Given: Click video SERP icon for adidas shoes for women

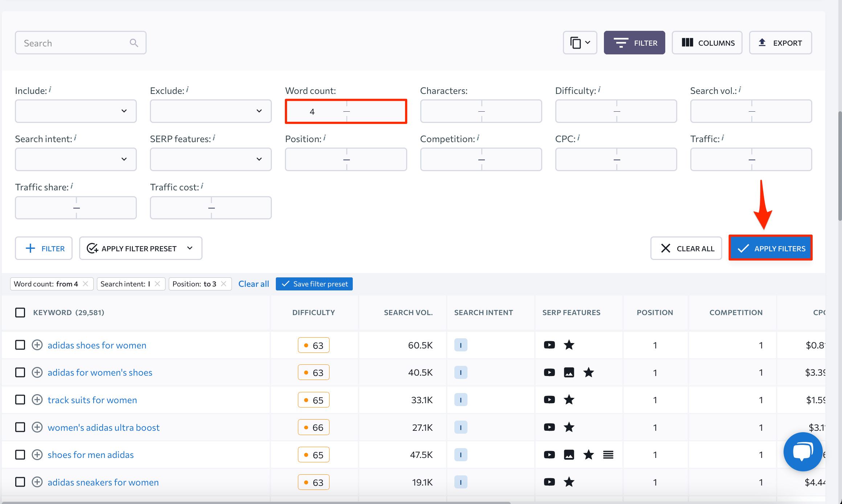Looking at the screenshot, I should pos(549,345).
